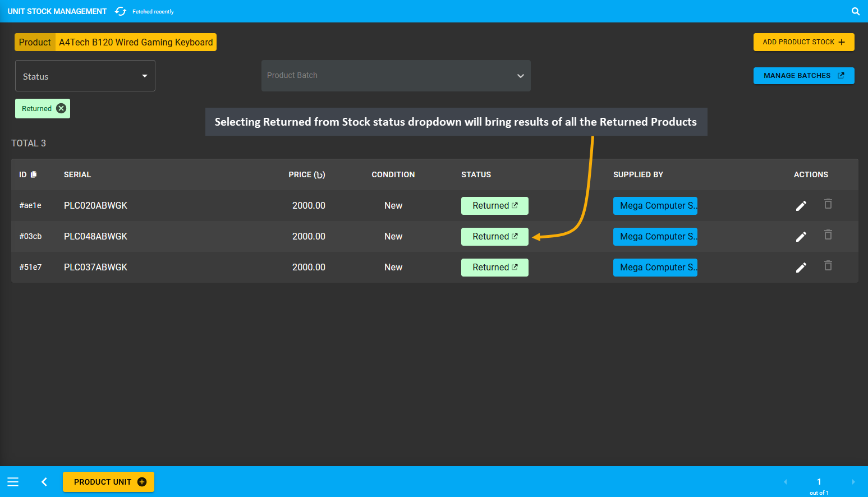The width and height of the screenshot is (868, 497).
Task: Open MANAGE BATCHES
Action: 804,76
